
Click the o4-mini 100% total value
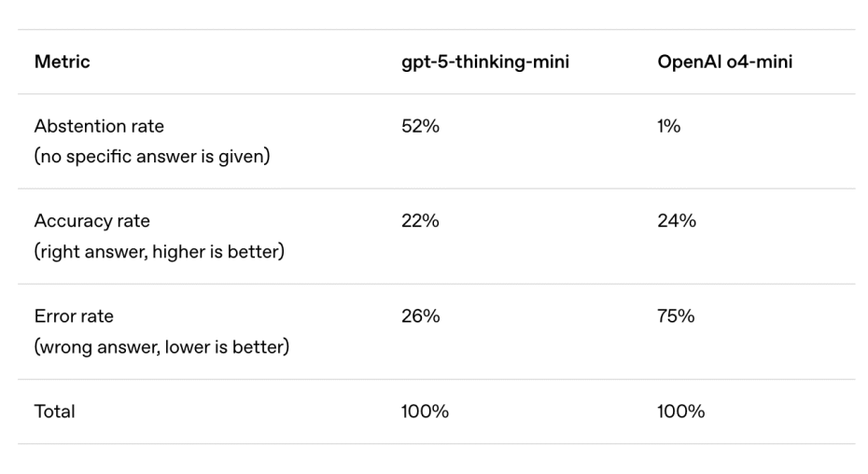[x=681, y=411]
